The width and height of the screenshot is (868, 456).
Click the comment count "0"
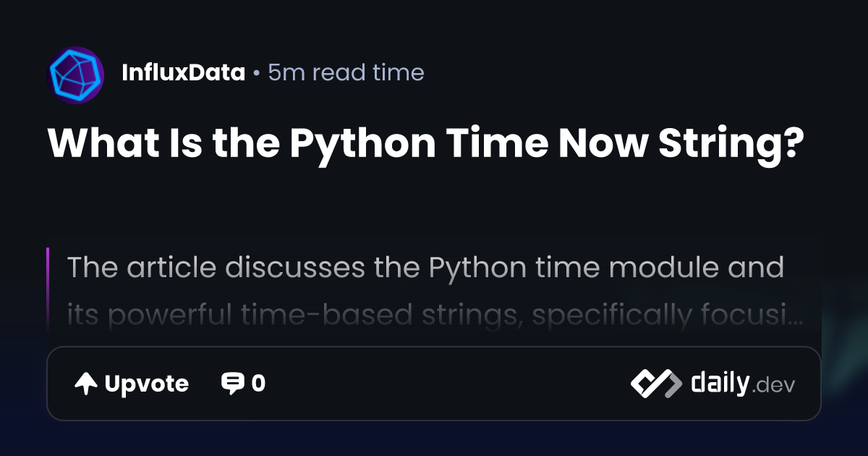(258, 384)
